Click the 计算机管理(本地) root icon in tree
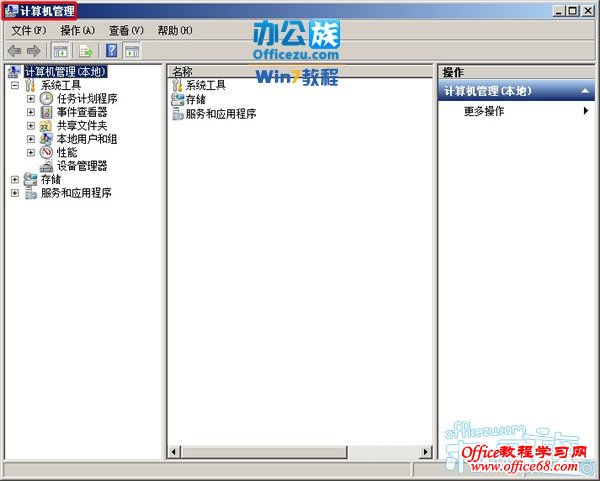Image resolution: width=600 pixels, height=481 pixels. pos(14,72)
